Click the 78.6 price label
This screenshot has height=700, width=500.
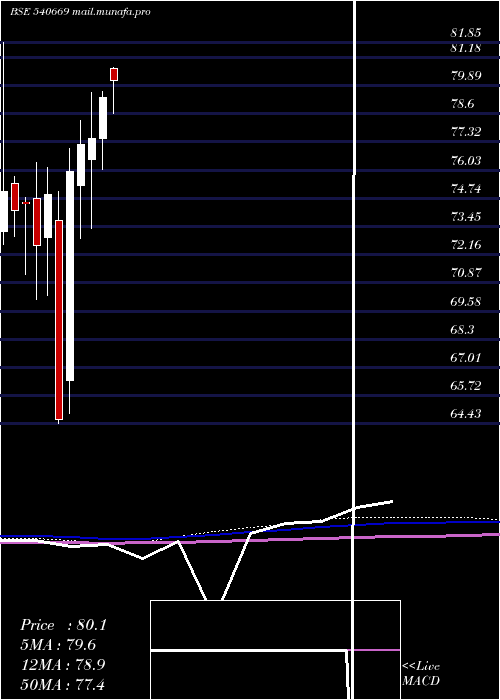tap(462, 104)
